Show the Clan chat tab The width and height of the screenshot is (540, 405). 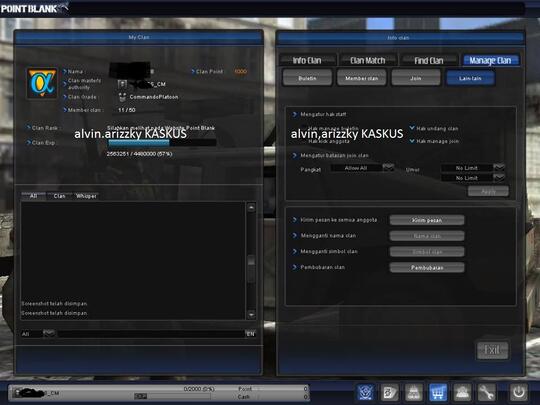(x=59, y=196)
